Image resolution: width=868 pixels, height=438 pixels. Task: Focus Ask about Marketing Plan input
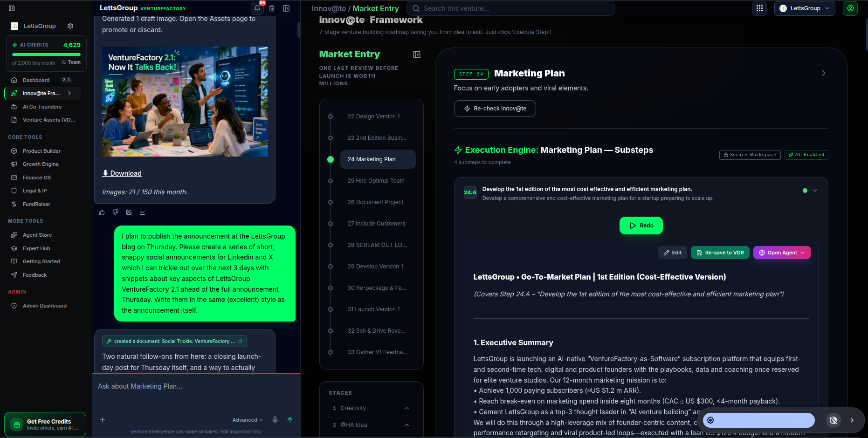tap(196, 386)
